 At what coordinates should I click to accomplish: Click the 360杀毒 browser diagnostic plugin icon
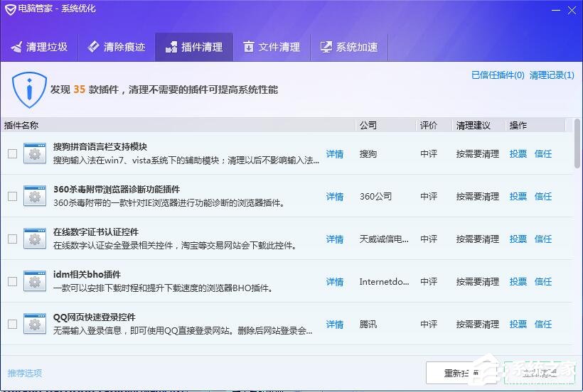tap(34, 197)
